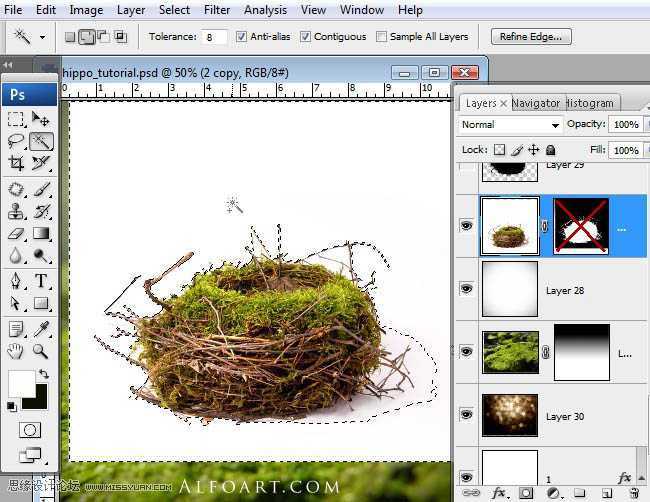The height and width of the screenshot is (502, 650).
Task: Select the Crop tool
Action: (16, 163)
